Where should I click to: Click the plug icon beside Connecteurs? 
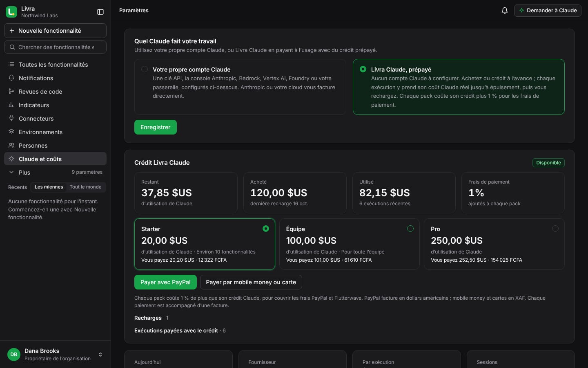11,119
